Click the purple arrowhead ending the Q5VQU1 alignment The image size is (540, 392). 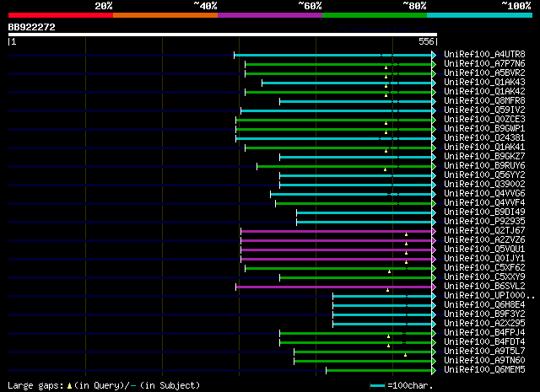434,250
